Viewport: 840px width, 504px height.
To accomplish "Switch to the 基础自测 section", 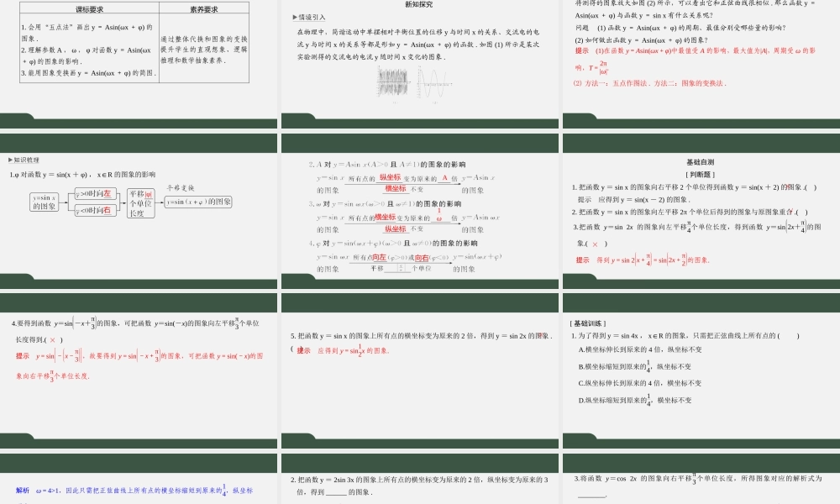I will pyautogui.click(x=699, y=162).
